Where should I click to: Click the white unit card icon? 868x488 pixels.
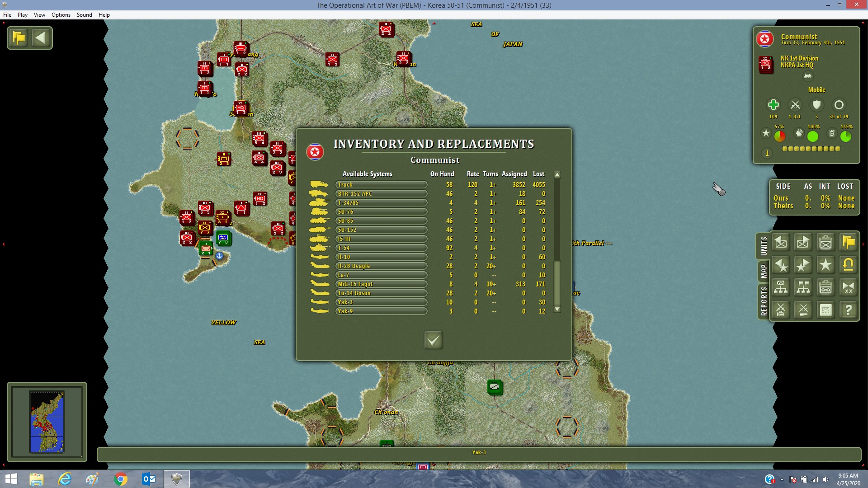pyautogui.click(x=826, y=310)
